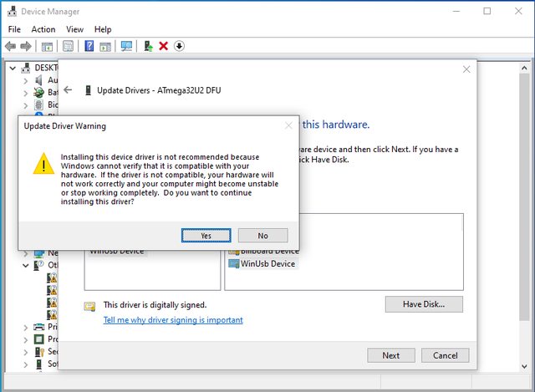Click the Security devices key icon

pos(39,352)
